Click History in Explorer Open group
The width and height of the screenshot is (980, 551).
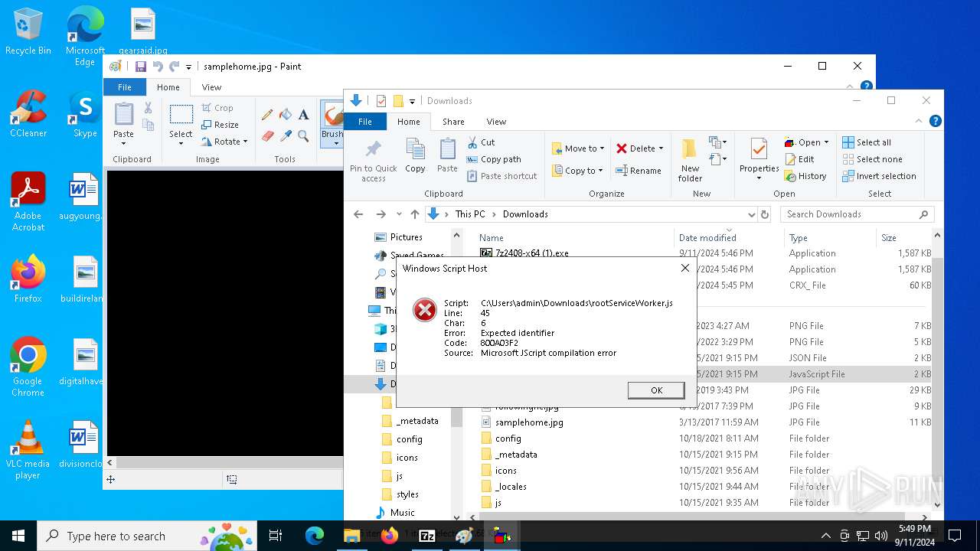805,176
